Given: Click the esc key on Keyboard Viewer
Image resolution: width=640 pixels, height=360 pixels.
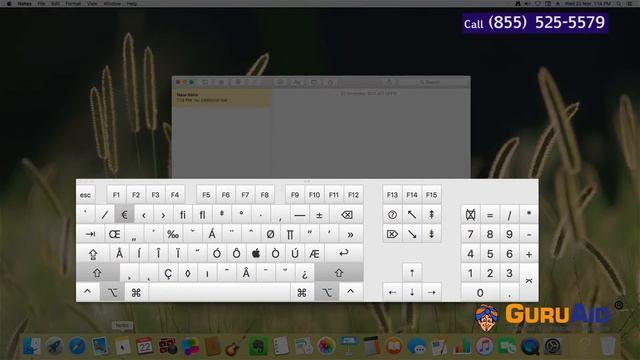Looking at the screenshot, I should point(85,195).
